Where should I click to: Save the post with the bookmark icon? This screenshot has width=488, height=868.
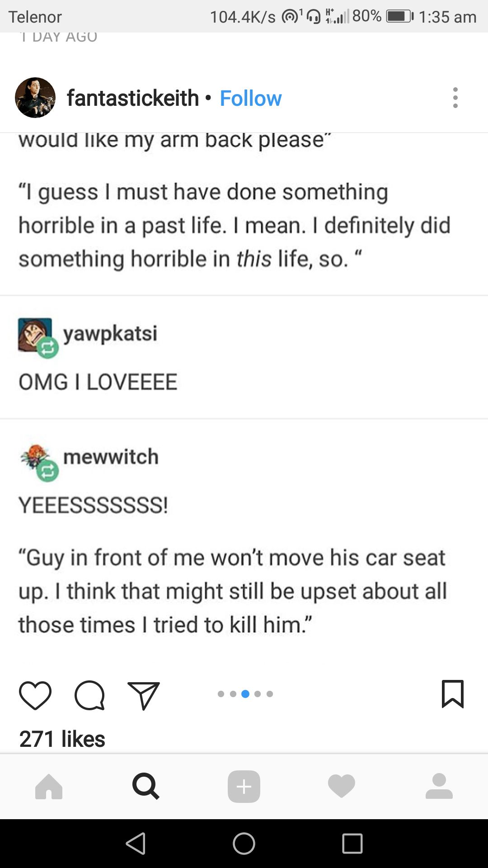[452, 694]
